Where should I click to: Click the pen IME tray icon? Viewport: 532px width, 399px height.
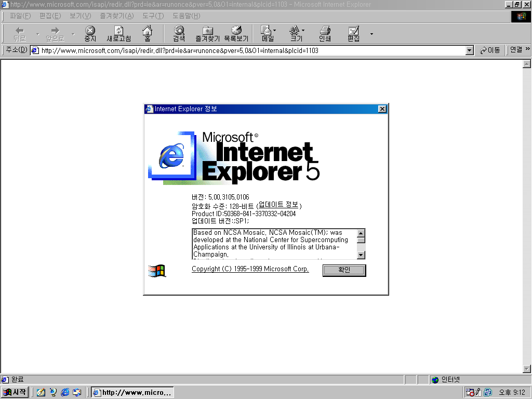point(478,393)
